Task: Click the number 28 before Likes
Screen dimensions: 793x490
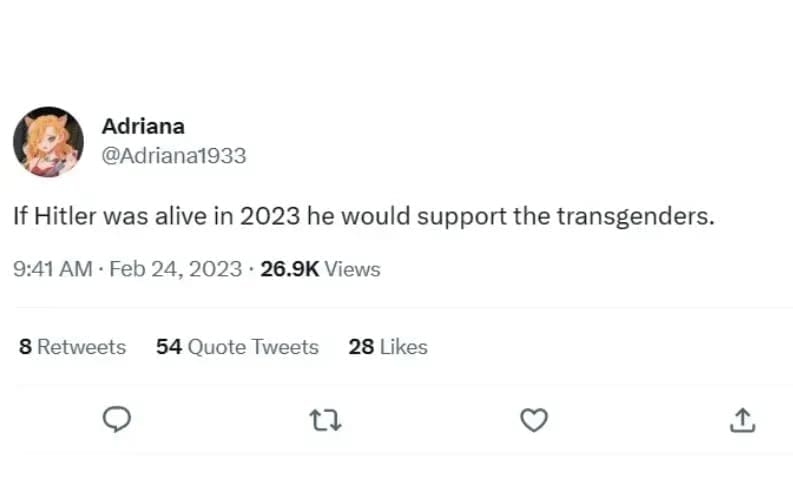Action: point(361,347)
